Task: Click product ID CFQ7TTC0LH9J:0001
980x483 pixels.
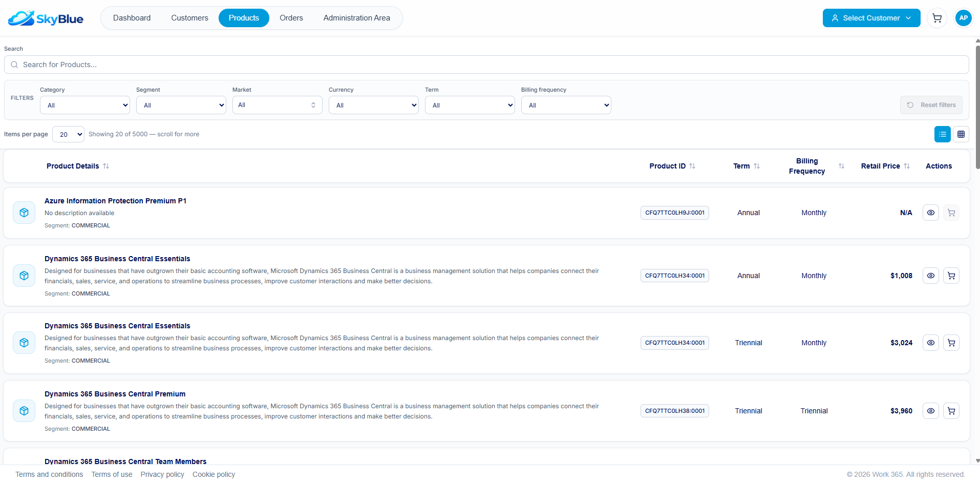Action: pos(674,213)
